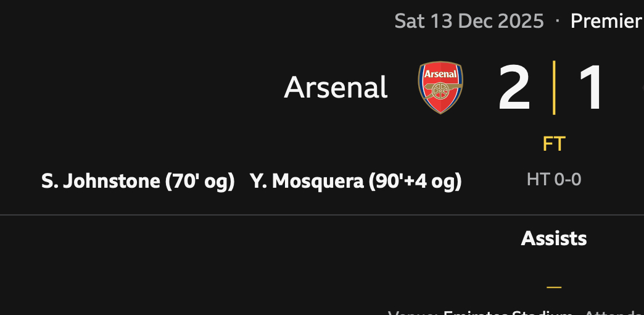Click the yellow dash below Assists
The width and height of the screenshot is (644, 315).
click(553, 287)
